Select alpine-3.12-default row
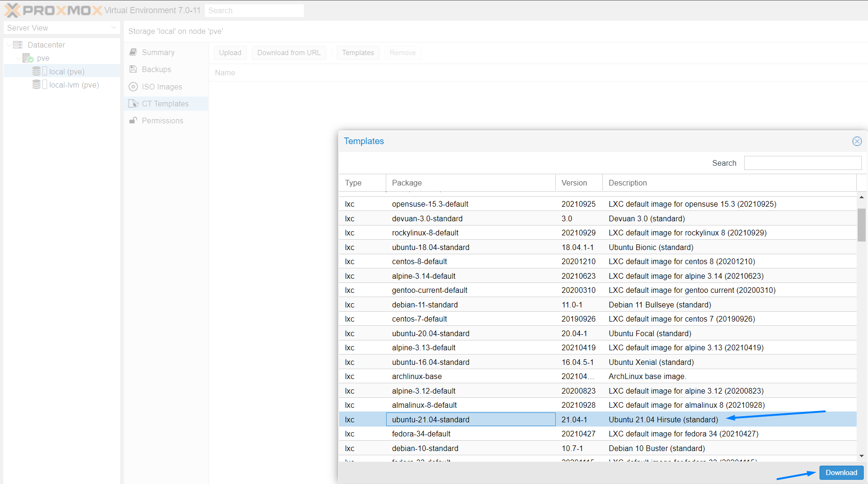 click(x=598, y=391)
